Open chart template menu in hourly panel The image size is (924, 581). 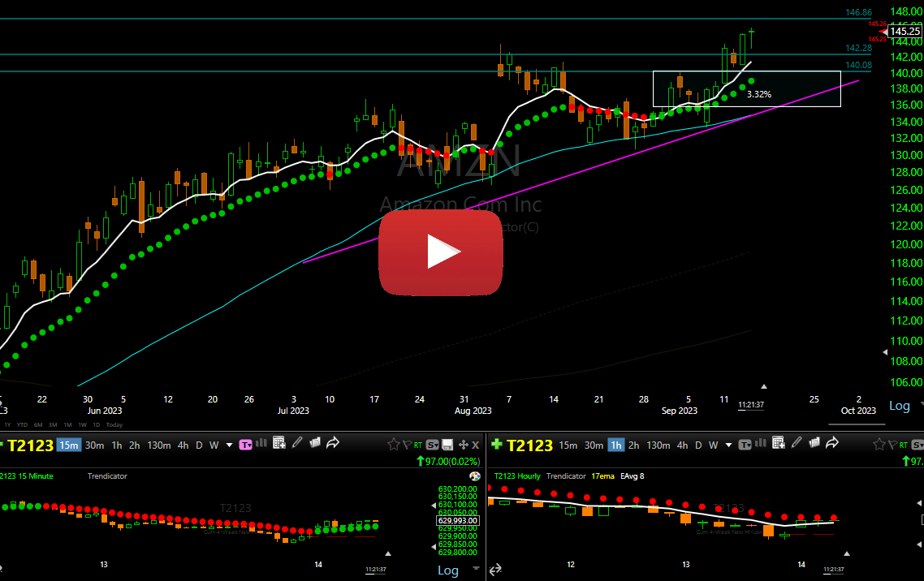tap(745, 445)
